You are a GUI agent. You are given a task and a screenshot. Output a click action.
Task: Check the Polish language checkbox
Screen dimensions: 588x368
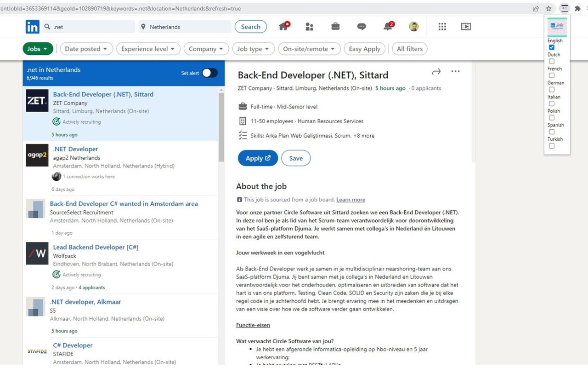pyautogui.click(x=552, y=118)
